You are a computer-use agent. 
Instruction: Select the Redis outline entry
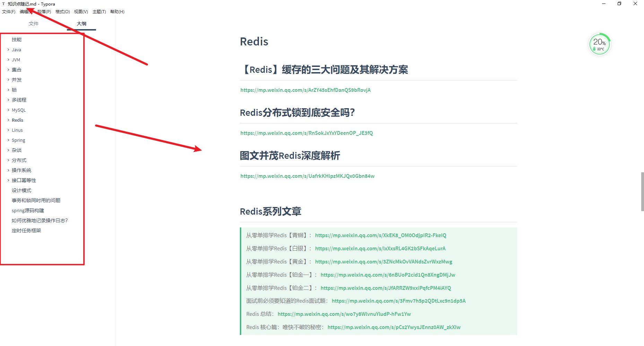click(x=17, y=120)
